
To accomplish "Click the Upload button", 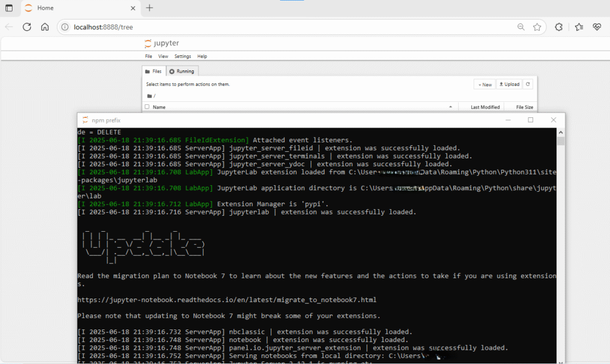I will pyautogui.click(x=509, y=85).
